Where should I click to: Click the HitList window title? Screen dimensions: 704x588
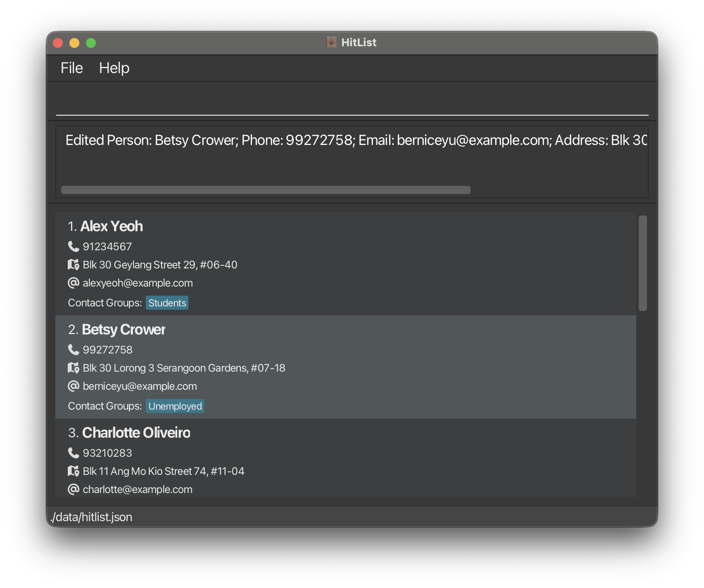click(359, 42)
